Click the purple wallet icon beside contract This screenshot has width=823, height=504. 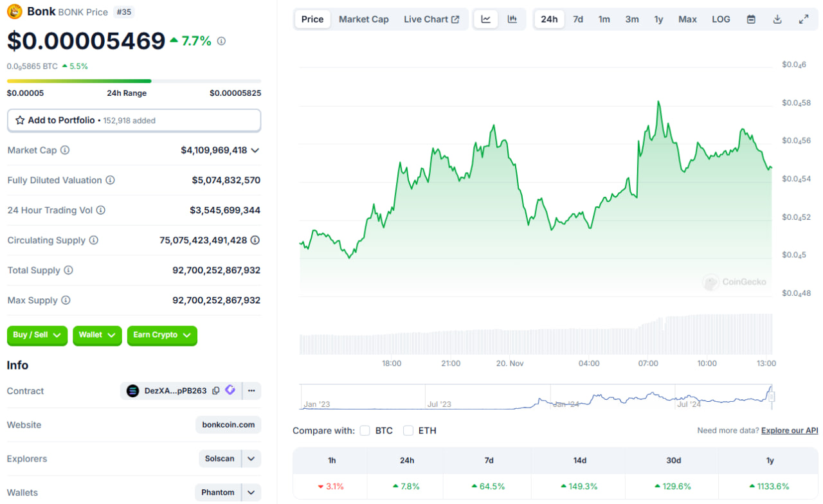coord(230,390)
